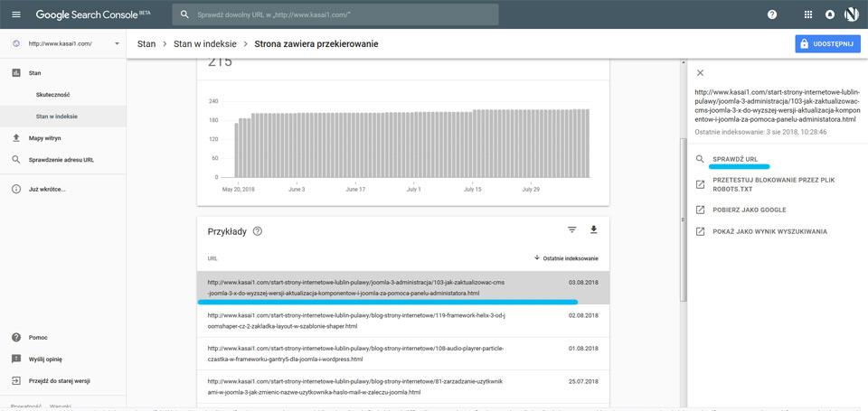This screenshot has height=411, width=868.
Task: Click the Mapy witryn upload icon
Action: coord(16,137)
